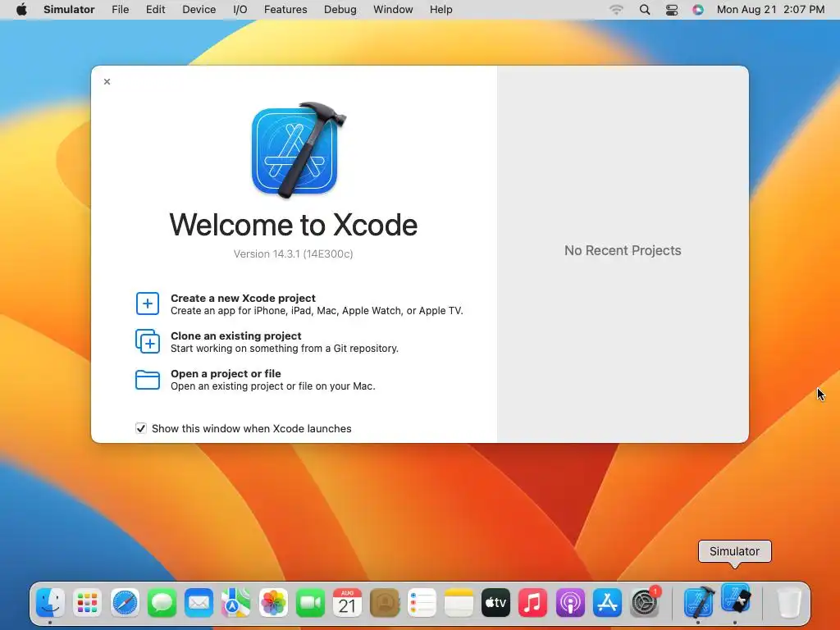Click the plus icon for Create a new Xcode project

(148, 304)
